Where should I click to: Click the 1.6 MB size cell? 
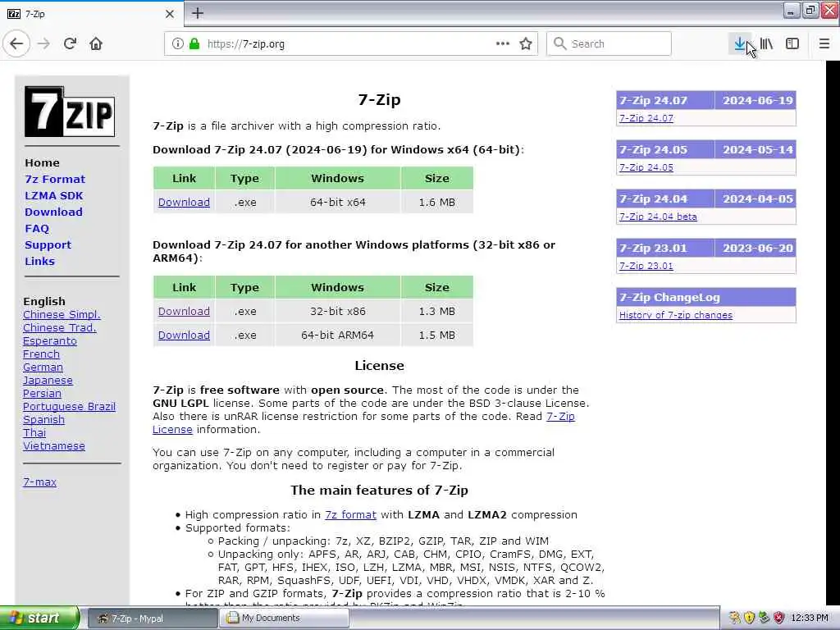click(437, 203)
